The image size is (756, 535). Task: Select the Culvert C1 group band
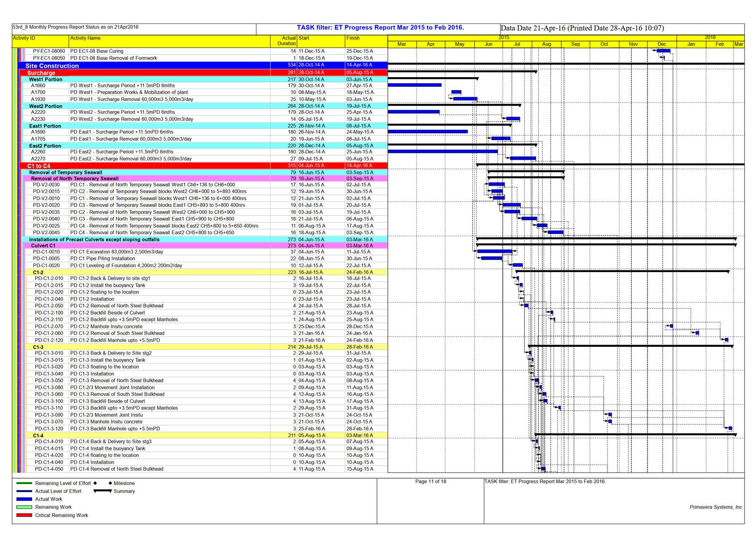pos(207,246)
